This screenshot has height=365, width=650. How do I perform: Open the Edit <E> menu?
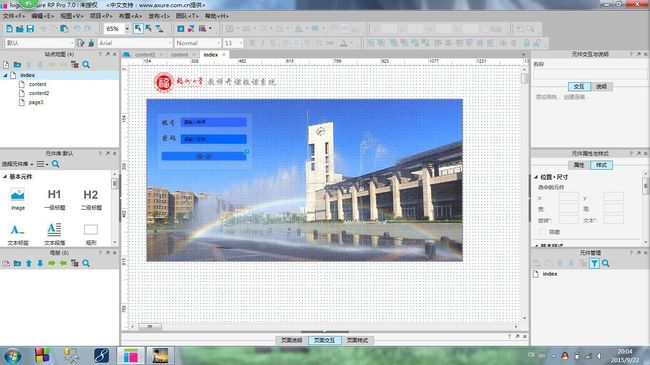click(43, 16)
